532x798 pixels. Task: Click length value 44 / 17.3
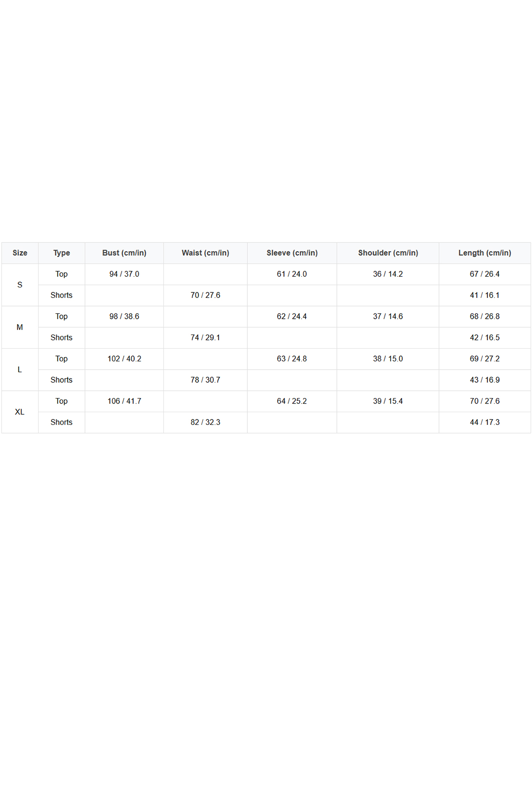(x=485, y=422)
